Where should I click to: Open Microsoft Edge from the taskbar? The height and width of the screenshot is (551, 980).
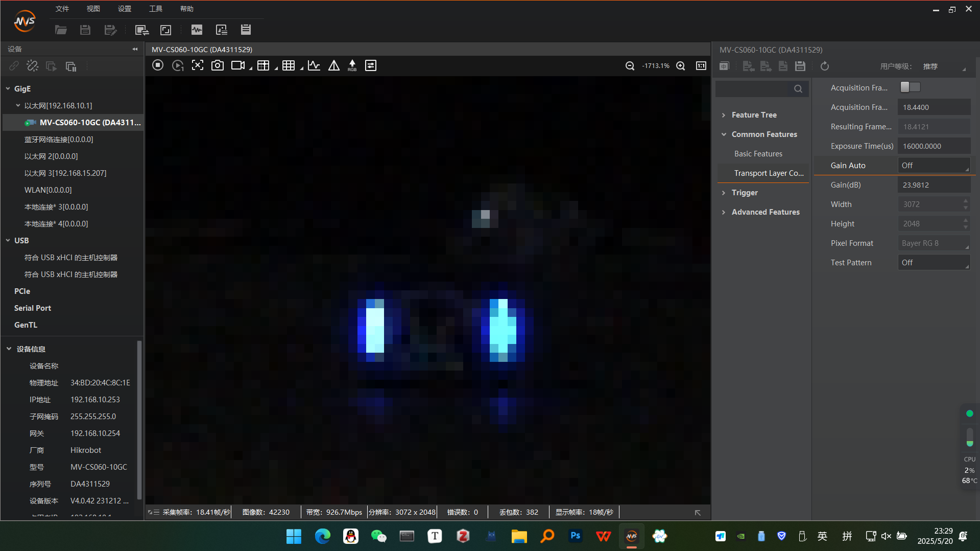click(x=322, y=536)
